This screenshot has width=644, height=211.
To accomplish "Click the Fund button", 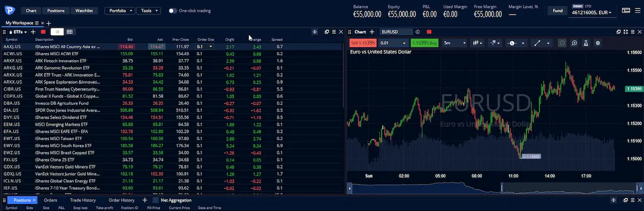I will (558, 10).
